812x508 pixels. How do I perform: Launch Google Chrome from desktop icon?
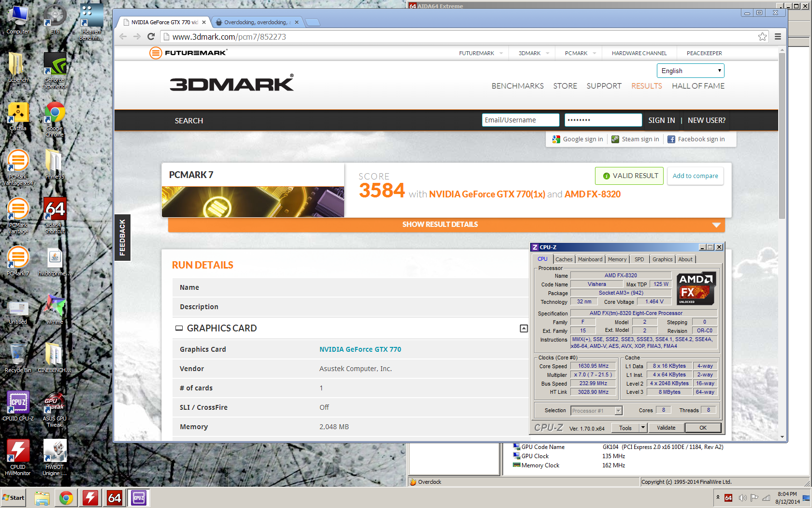tap(55, 119)
